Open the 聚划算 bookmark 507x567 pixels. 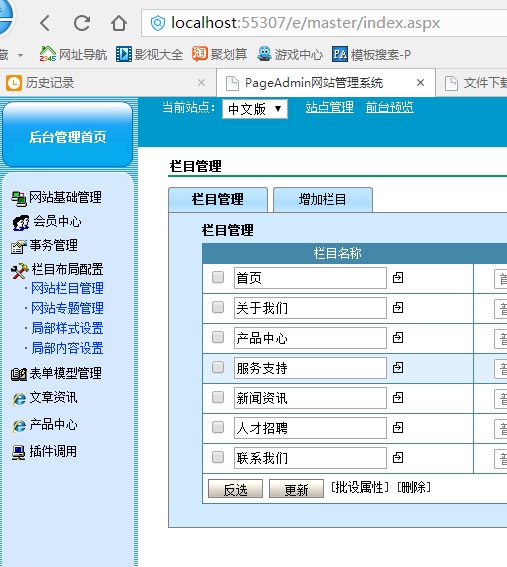click(220, 55)
